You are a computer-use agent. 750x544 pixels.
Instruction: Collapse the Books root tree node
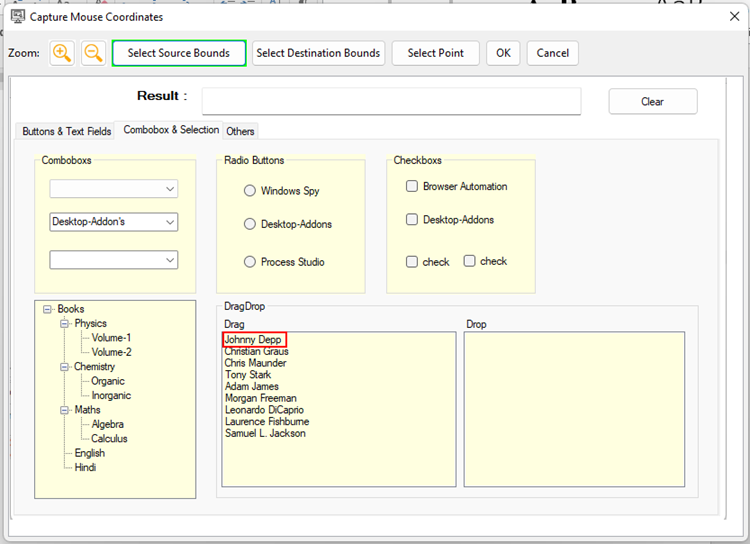[48, 310]
